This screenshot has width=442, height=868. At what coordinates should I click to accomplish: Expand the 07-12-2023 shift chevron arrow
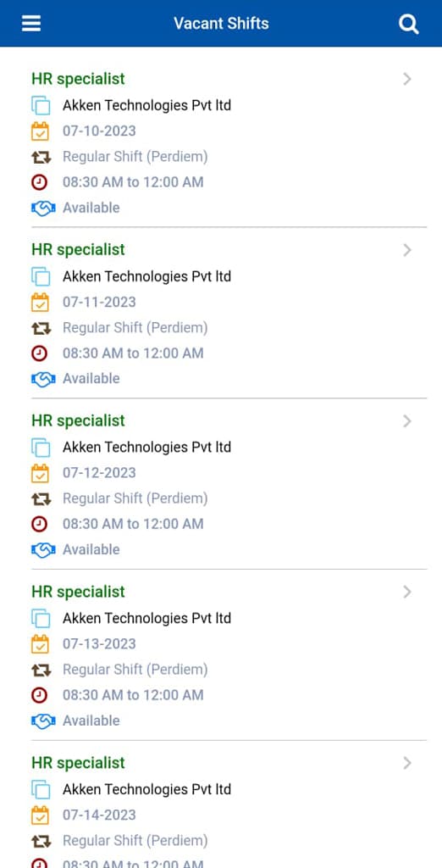coord(407,421)
